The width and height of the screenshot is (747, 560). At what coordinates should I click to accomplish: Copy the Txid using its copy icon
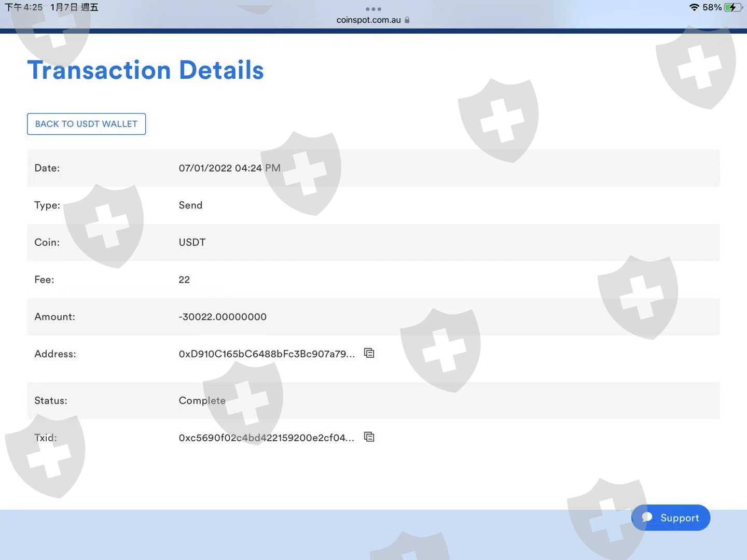[369, 437]
